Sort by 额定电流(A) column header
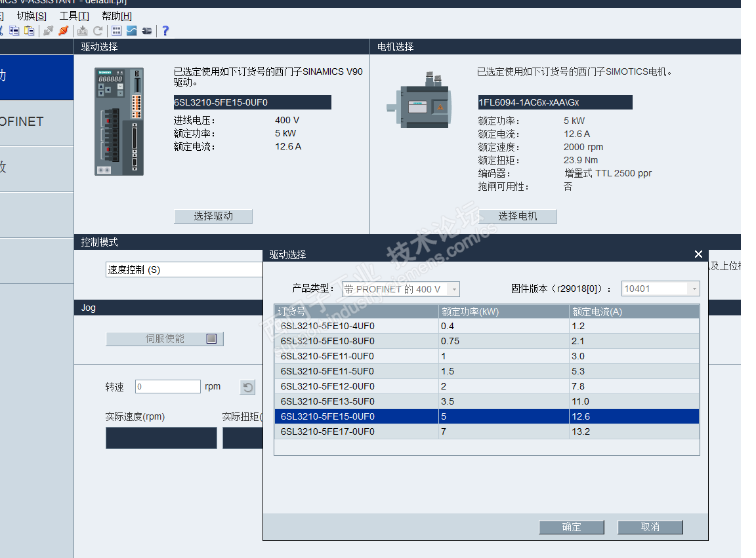The height and width of the screenshot is (558, 756). (635, 311)
